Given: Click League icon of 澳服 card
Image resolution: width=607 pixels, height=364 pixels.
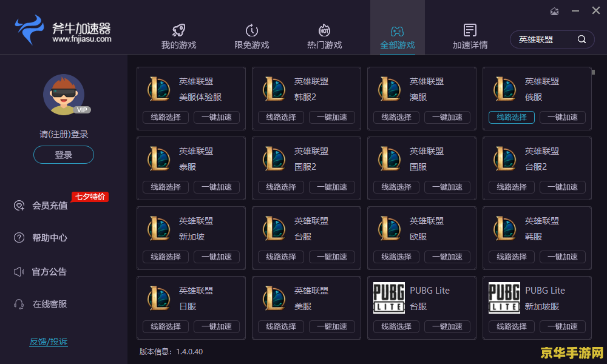Looking at the screenshot, I should (390, 89).
